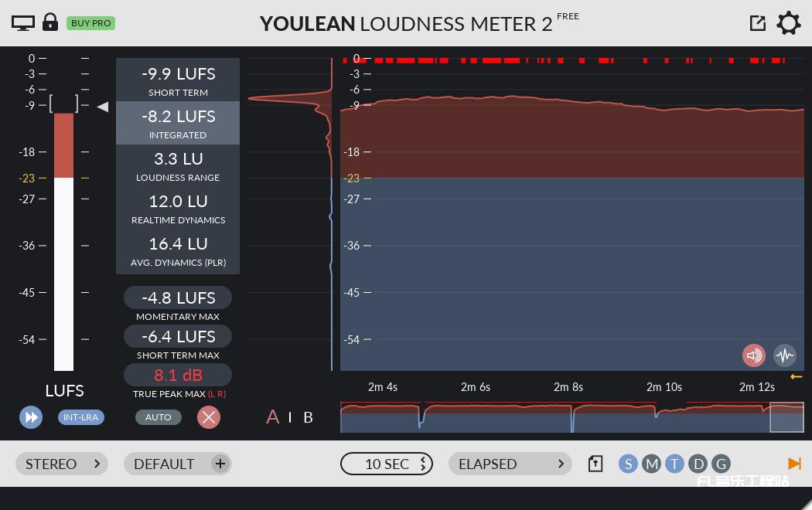The width and height of the screenshot is (812, 510).
Task: Click the export/share icon top right
Action: tap(757, 22)
